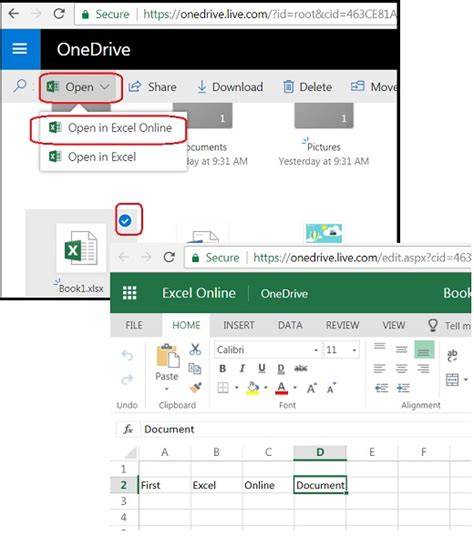Click Delete in the OneDrive toolbar

tap(308, 87)
